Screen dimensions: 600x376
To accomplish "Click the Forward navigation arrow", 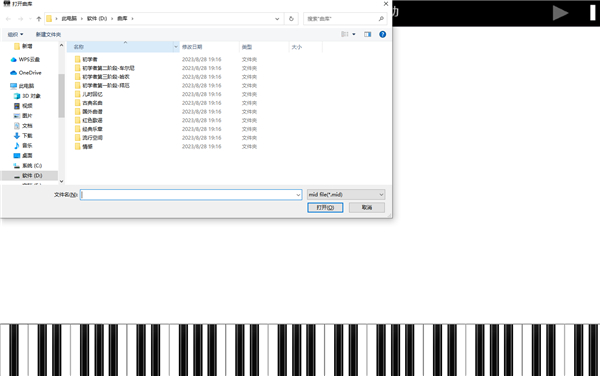I will click(x=21, y=18).
